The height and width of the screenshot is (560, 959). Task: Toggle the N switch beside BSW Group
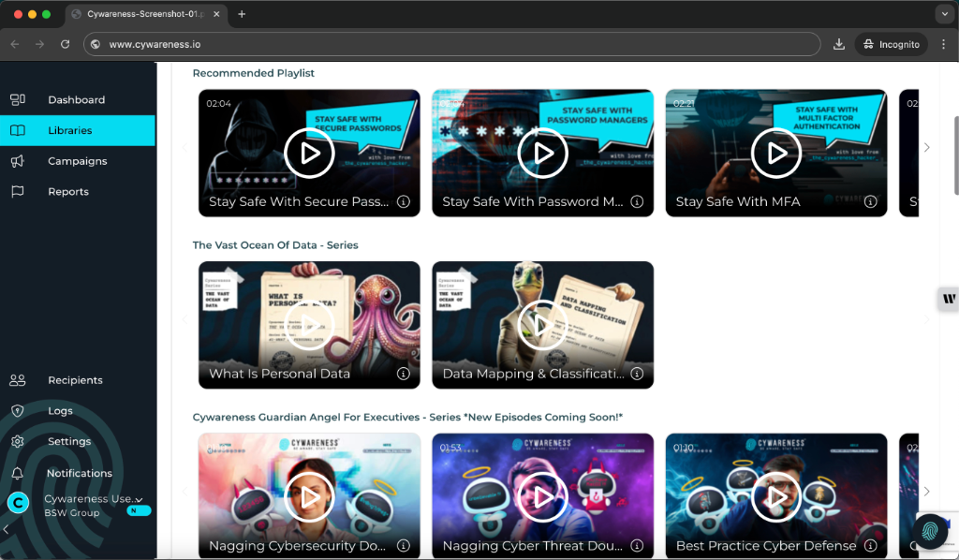(x=139, y=511)
